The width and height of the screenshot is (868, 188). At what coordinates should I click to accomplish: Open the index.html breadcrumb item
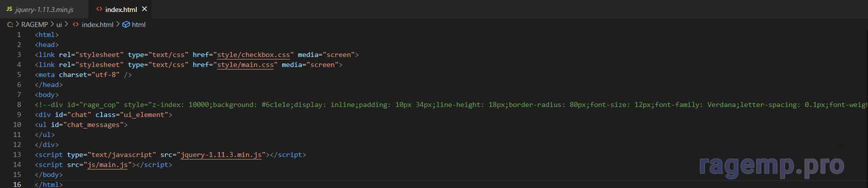point(98,24)
